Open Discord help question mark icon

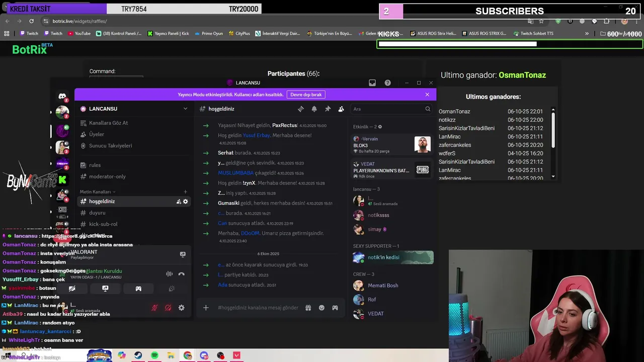coord(387,83)
